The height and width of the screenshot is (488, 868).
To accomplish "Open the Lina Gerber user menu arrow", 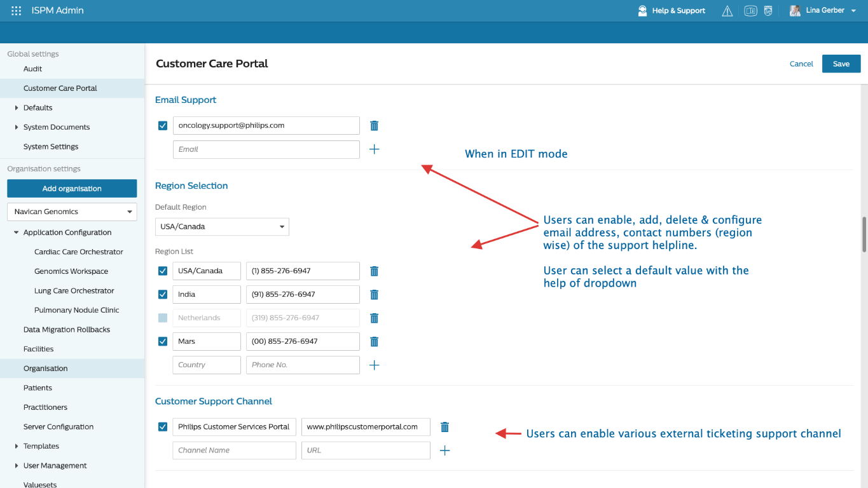I will pyautogui.click(x=853, y=11).
